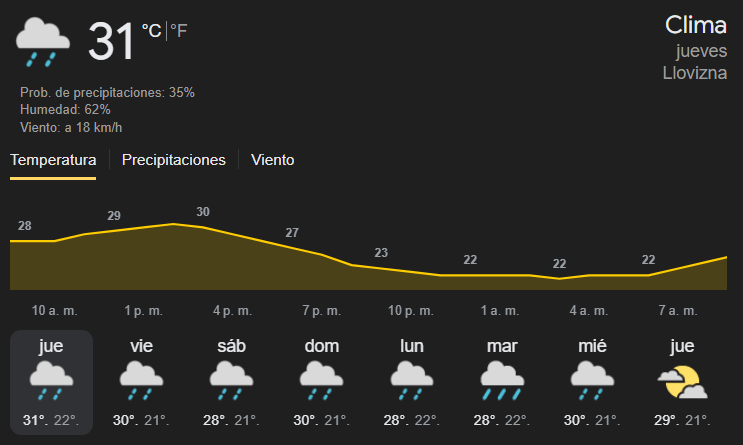The height and width of the screenshot is (445, 743).
Task: Open the Precipitaciones tab
Action: (173, 160)
